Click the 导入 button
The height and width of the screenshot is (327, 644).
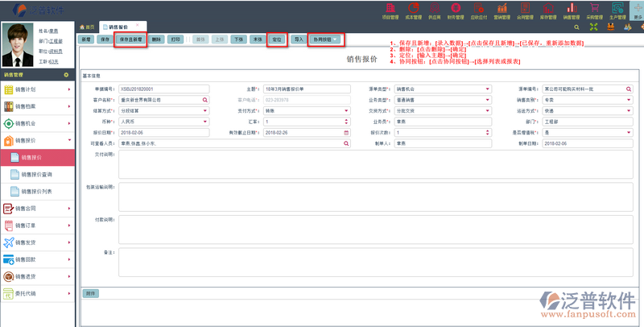point(299,39)
